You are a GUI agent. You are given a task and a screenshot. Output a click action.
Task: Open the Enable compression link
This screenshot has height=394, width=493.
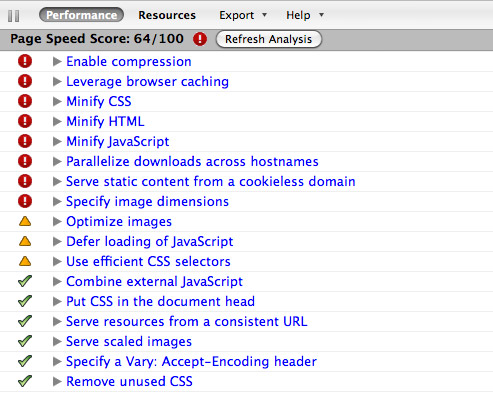(129, 62)
